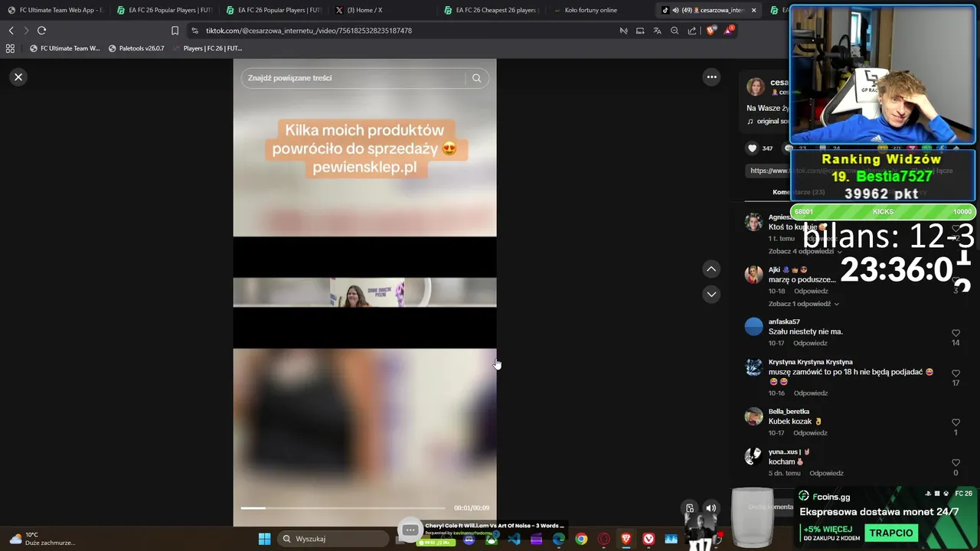Open Brave Shields lion icon
This screenshot has height=551, width=980.
click(710, 31)
